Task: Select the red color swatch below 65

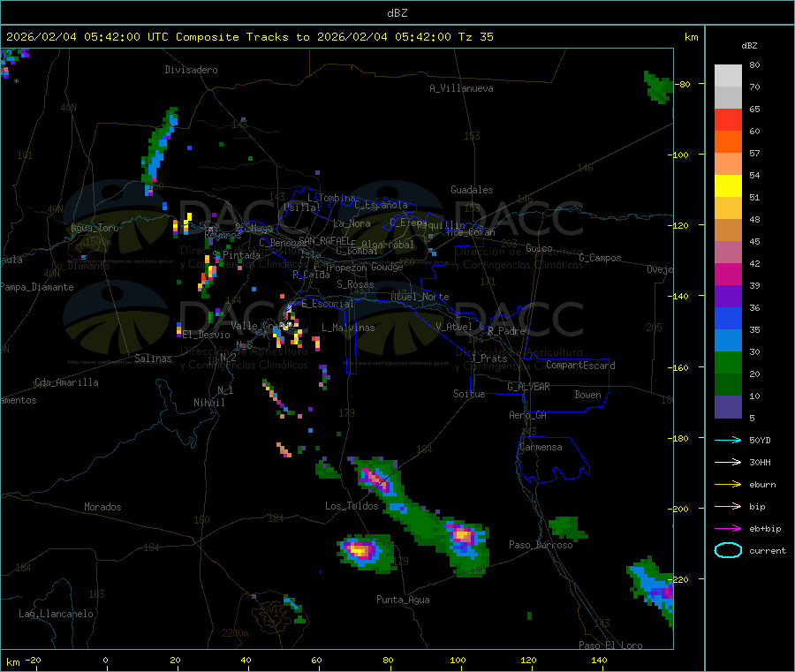Action: 728,119
